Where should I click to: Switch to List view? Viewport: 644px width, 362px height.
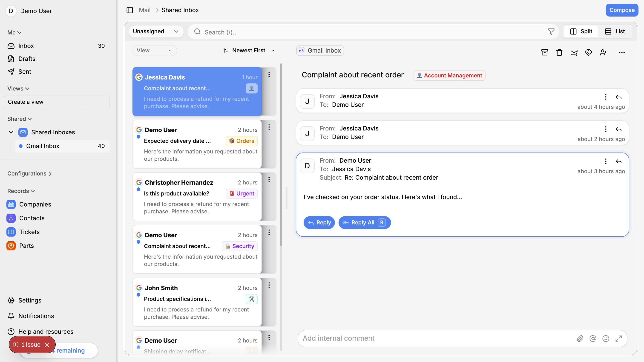pos(615,31)
